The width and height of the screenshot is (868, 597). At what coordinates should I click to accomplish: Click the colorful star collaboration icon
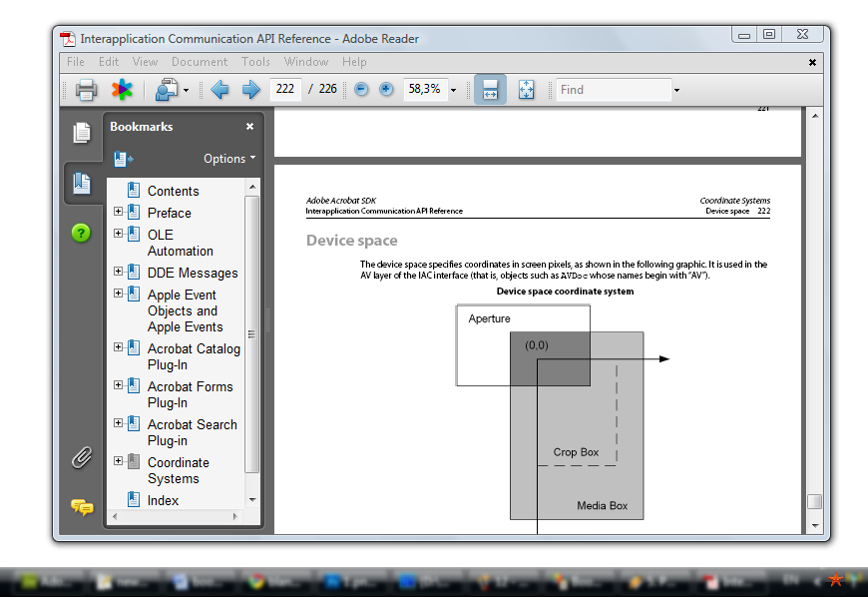(122, 90)
